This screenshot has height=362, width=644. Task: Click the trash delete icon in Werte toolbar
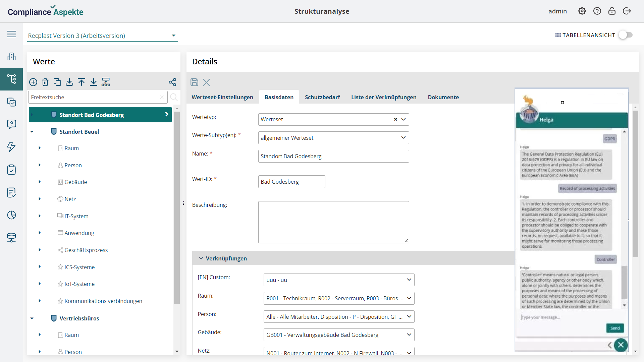(45, 82)
